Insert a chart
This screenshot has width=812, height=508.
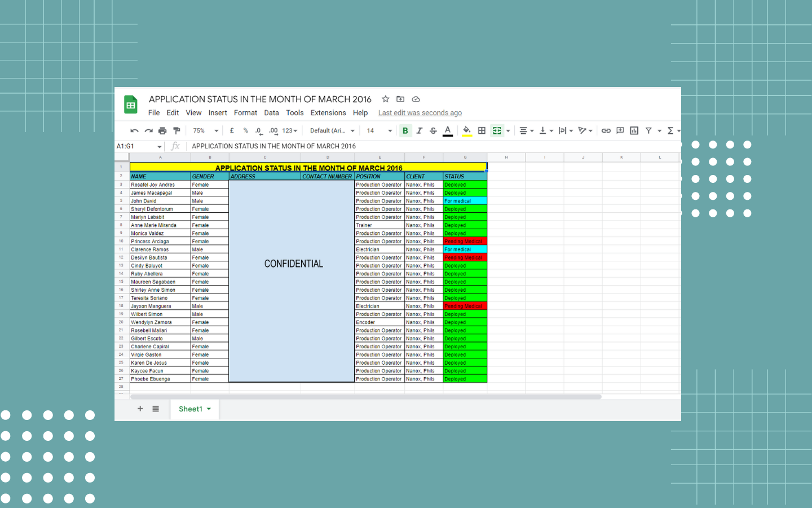[x=634, y=130]
